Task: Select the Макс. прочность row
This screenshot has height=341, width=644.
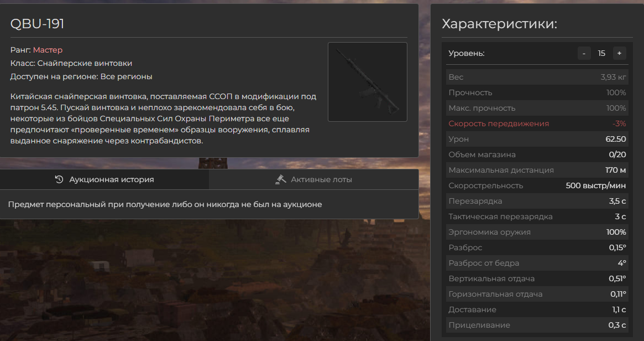Action: [537, 108]
